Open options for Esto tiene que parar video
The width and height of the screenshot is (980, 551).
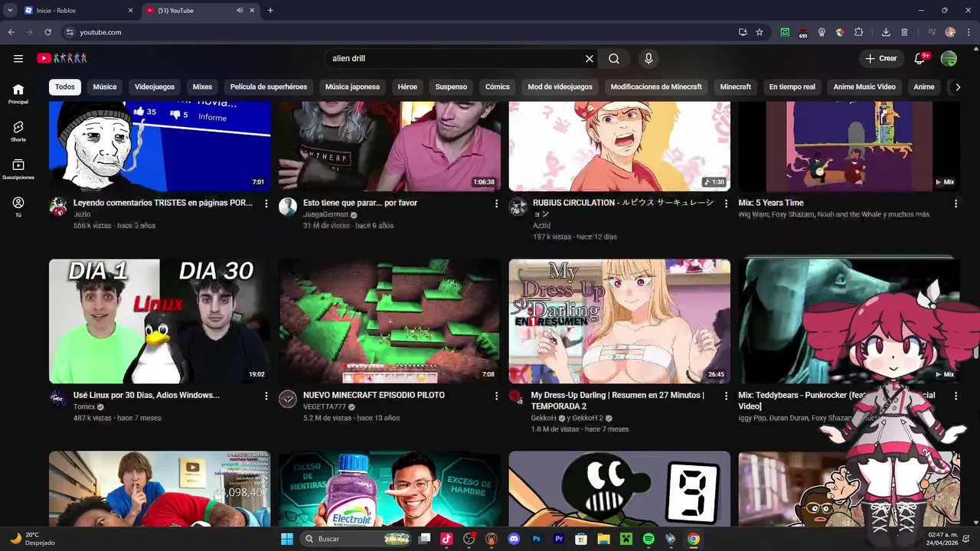496,204
